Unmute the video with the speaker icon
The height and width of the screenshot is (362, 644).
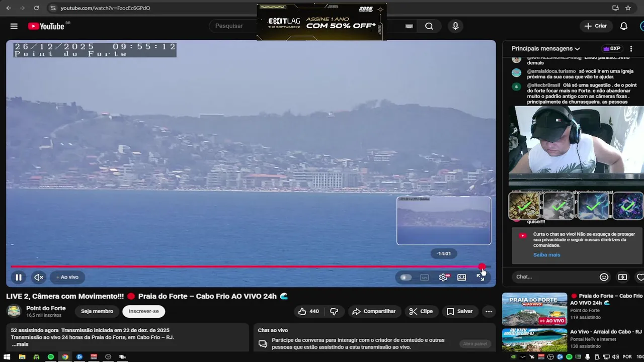coord(39,277)
